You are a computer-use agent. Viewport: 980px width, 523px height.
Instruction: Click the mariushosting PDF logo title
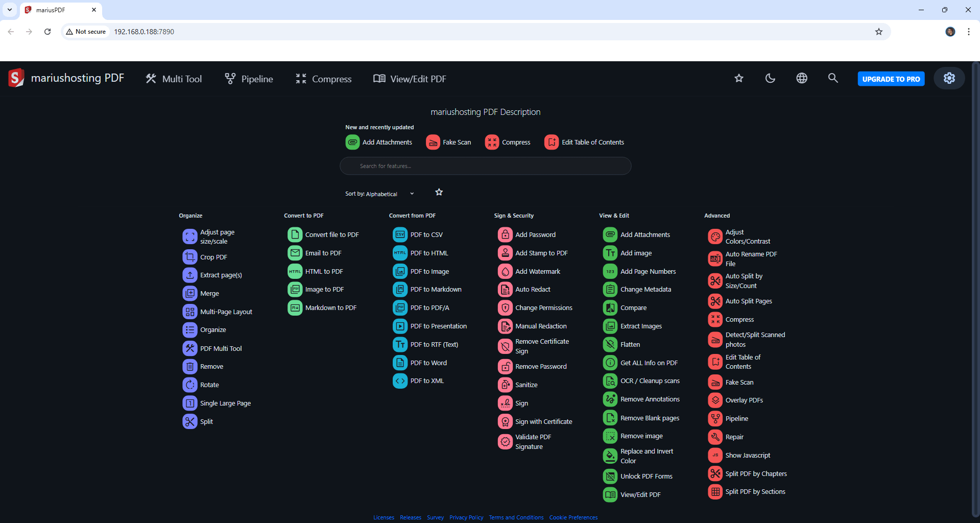pos(66,78)
